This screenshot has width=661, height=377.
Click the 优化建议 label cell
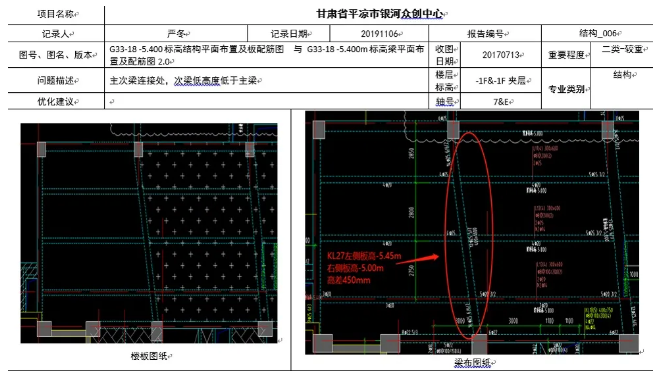pos(56,101)
